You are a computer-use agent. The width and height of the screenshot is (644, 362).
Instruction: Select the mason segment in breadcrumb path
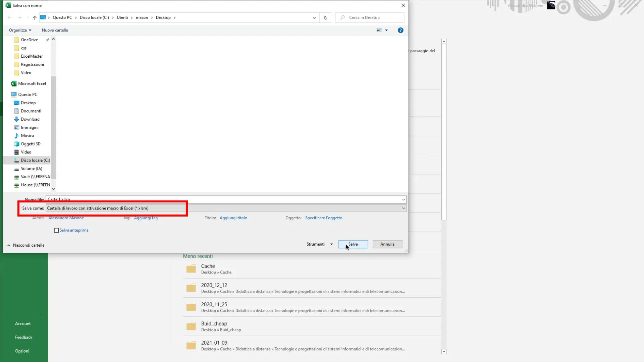click(x=142, y=18)
